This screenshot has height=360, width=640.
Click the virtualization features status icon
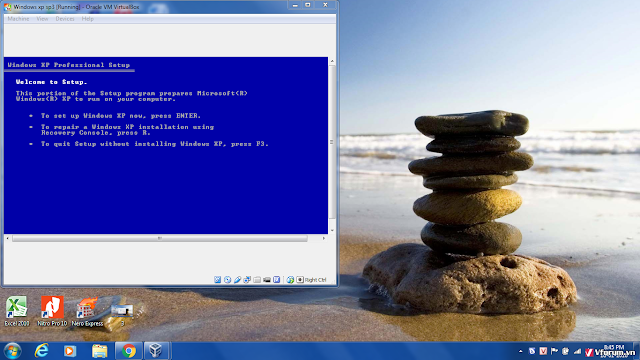pos(276,280)
